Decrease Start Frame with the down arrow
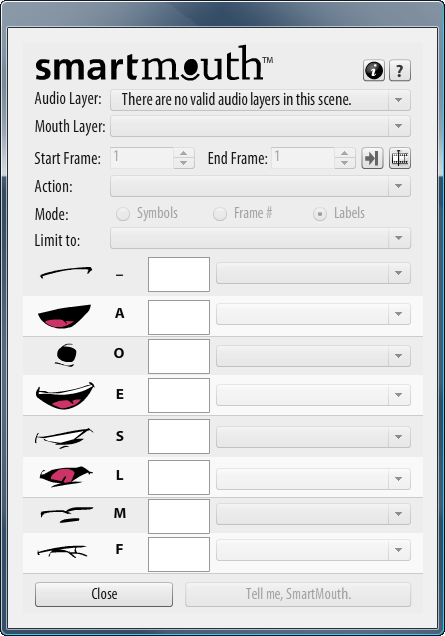Viewport: 445px width, 636px height. pyautogui.click(x=184, y=163)
